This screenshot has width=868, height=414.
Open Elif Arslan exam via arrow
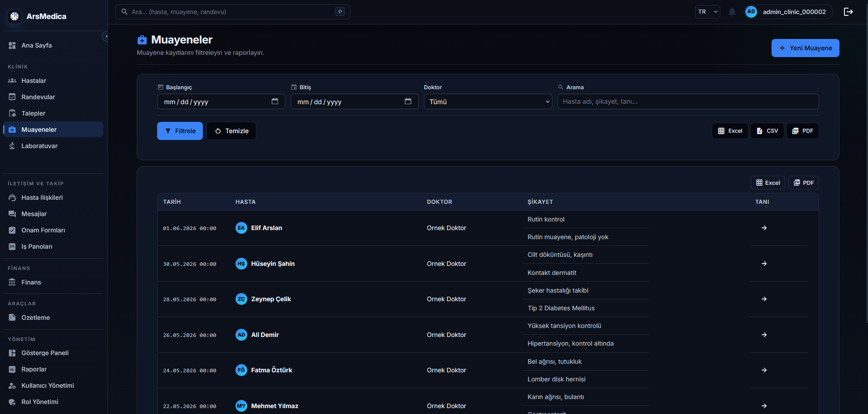[764, 228]
